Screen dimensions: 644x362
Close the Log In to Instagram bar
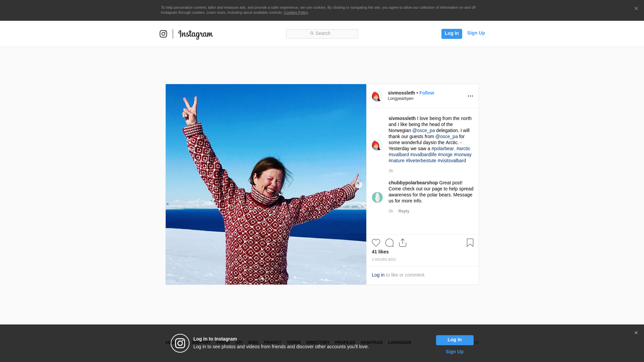(636, 333)
